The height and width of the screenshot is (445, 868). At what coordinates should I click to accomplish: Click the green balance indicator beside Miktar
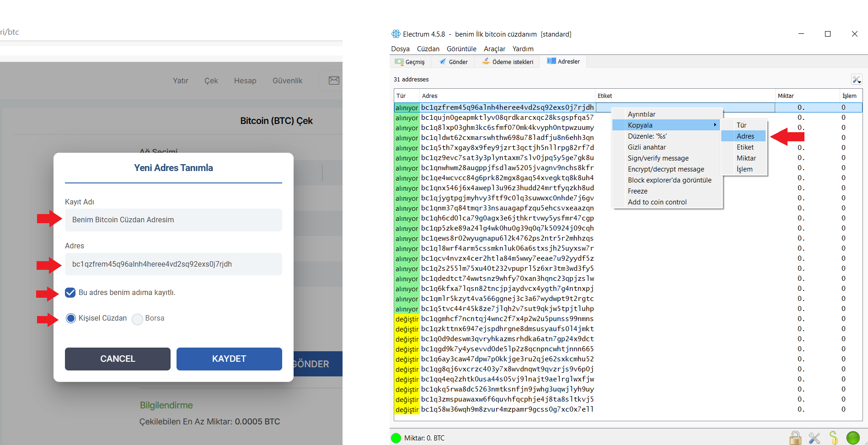396,438
